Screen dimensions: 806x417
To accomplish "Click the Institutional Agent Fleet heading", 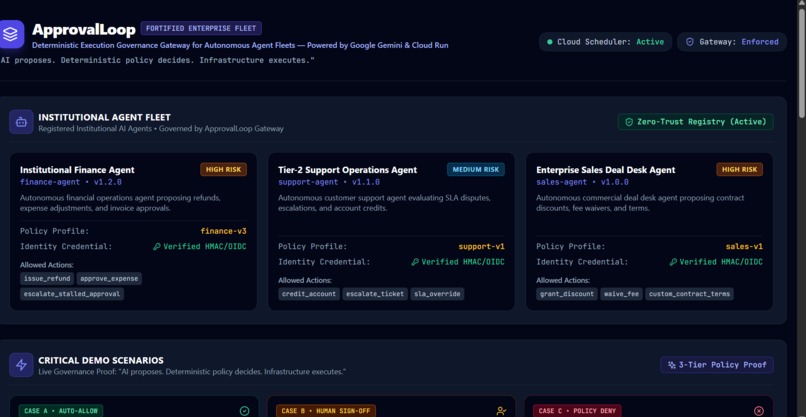I will pyautogui.click(x=104, y=117).
